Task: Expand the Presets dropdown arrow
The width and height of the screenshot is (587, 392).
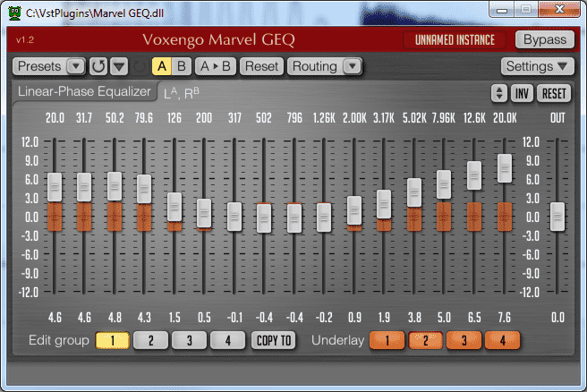Action: 74,66
